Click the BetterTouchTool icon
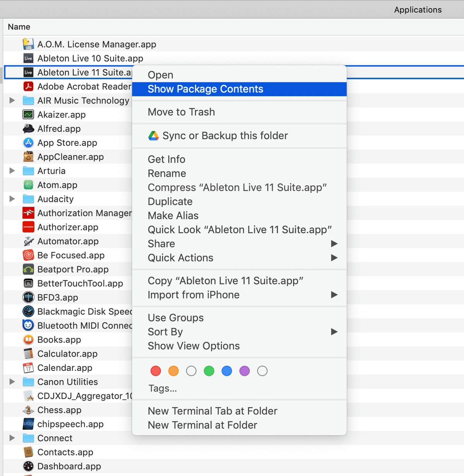This screenshot has width=464, height=476. (28, 283)
